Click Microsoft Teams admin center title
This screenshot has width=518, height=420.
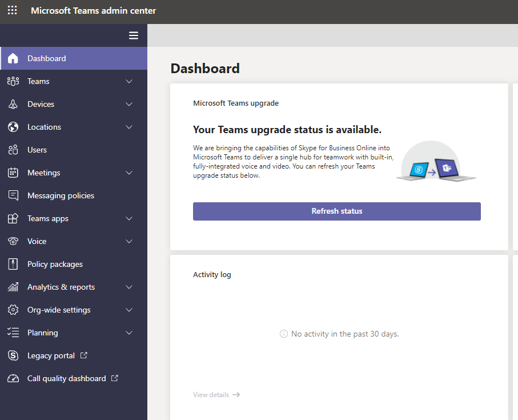click(x=94, y=11)
